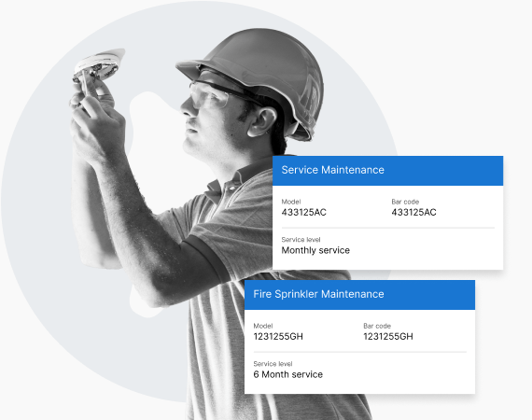
Task: Select Bar code value 1231255GH
Action: coord(388,337)
